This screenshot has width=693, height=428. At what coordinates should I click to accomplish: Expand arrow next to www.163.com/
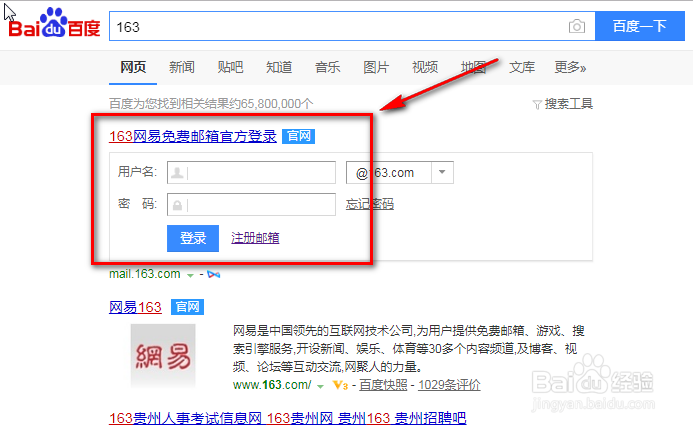[x=320, y=386]
